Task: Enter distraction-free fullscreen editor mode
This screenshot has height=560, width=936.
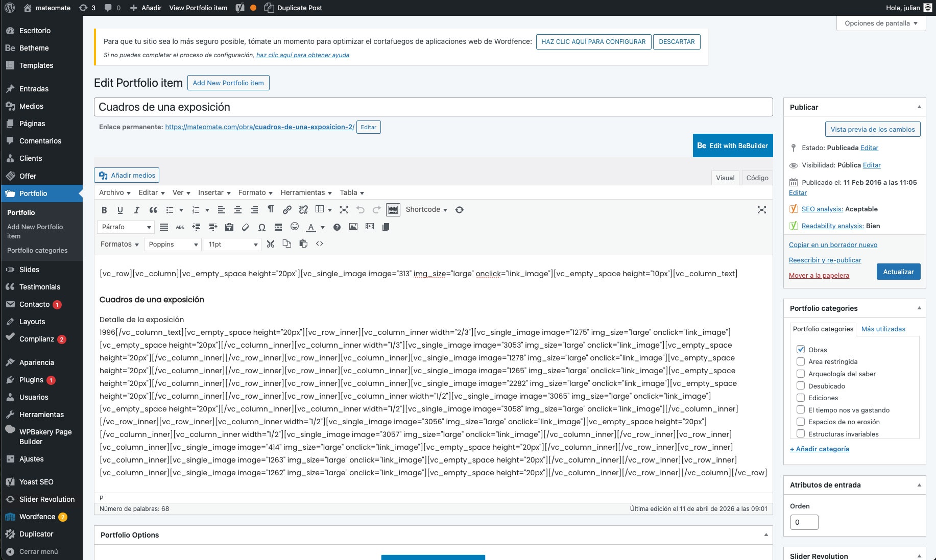Action: pos(761,210)
